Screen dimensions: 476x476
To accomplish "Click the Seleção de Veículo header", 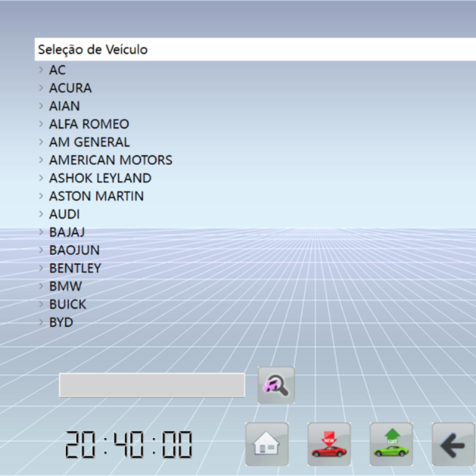I will pyautogui.click(x=255, y=50).
